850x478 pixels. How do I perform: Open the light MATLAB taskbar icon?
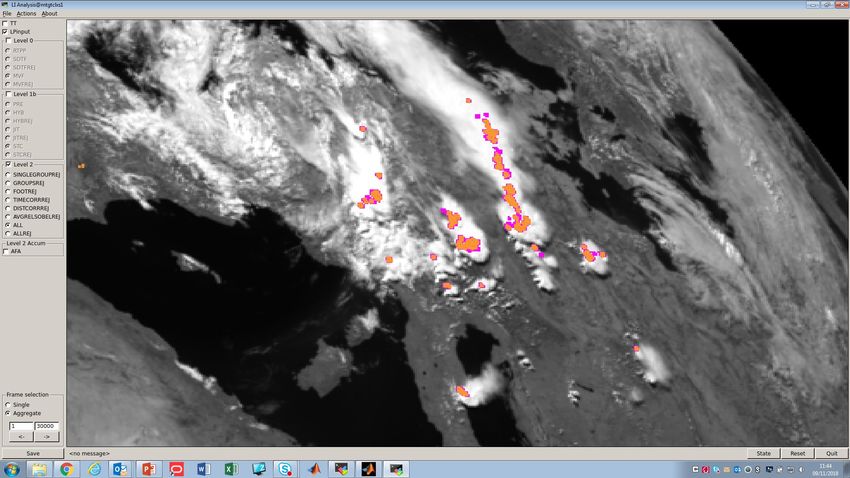coord(314,469)
